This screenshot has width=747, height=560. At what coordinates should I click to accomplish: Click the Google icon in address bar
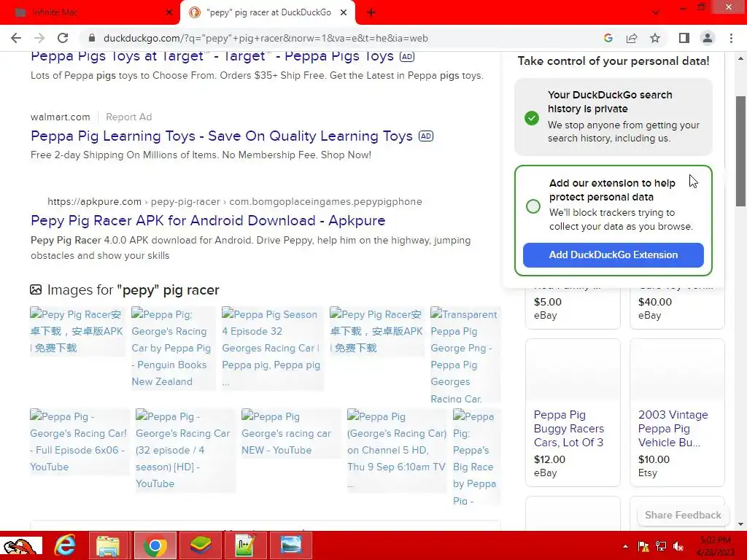tap(608, 38)
